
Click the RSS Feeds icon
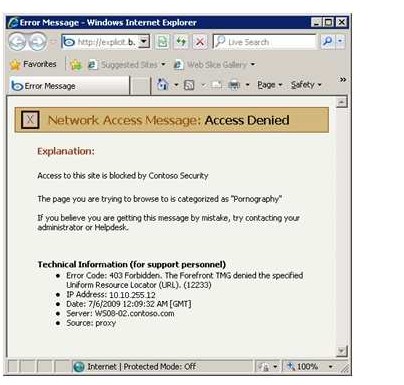pos(189,85)
